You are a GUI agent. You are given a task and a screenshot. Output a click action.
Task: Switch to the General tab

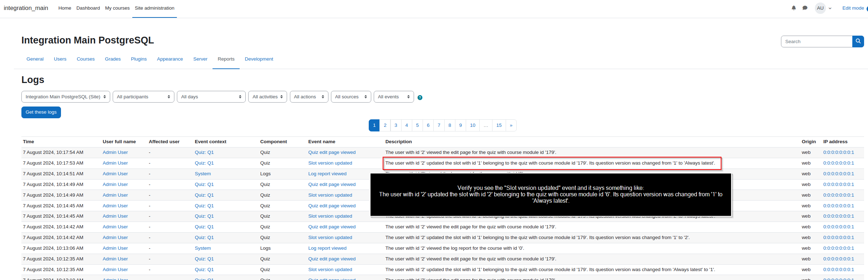(x=35, y=59)
